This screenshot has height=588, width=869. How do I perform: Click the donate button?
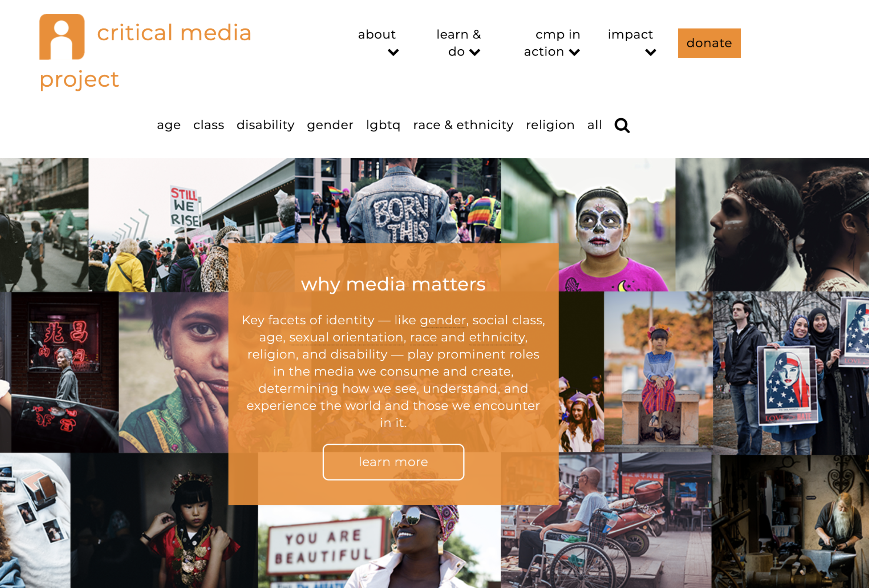[709, 43]
